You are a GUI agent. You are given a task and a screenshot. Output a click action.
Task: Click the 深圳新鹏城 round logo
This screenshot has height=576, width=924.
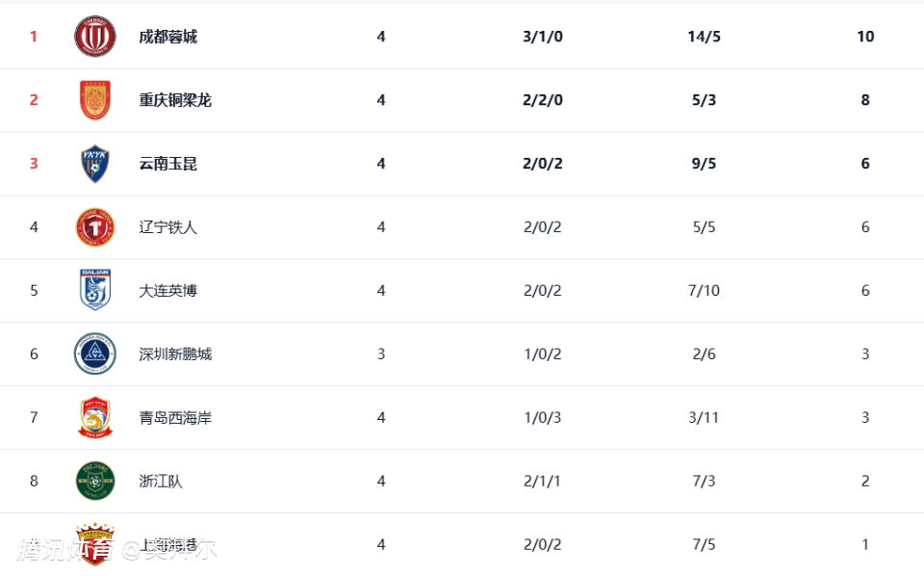click(95, 353)
